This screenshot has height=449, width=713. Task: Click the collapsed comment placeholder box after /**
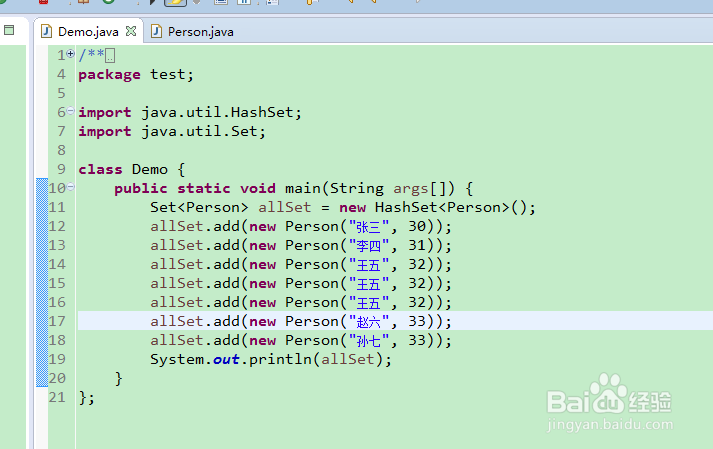point(110,55)
